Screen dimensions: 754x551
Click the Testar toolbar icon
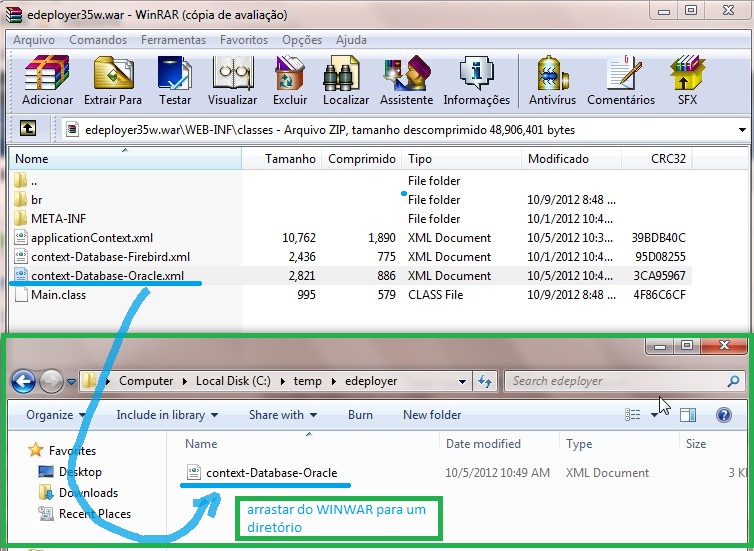coord(175,80)
